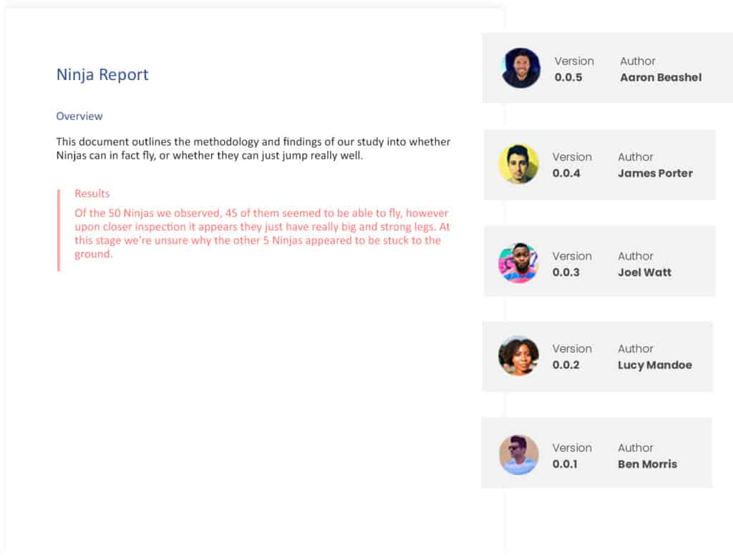
Task: Choose version 0.0.1 number
Action: (x=565, y=464)
